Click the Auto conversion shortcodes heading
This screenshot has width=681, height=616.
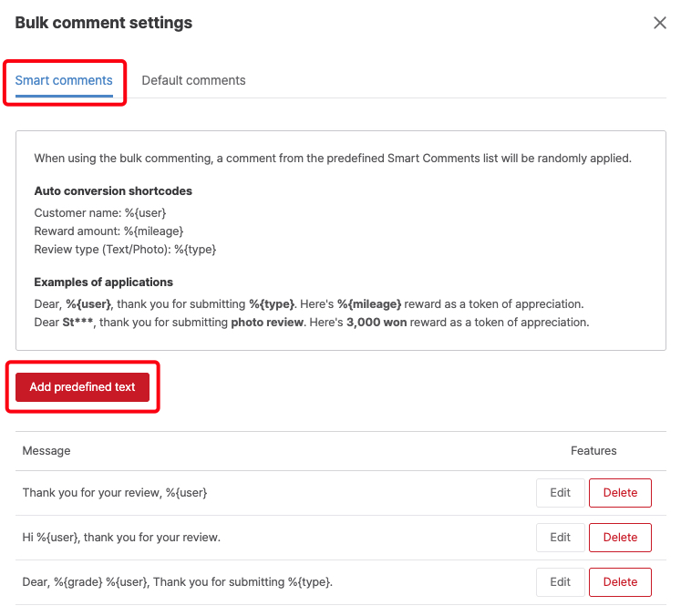[113, 191]
